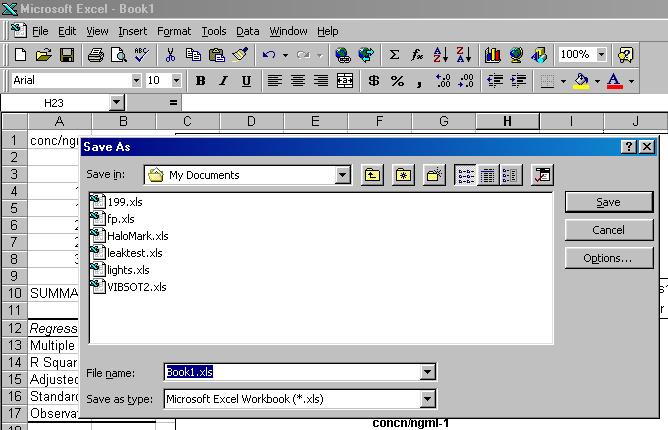Click the Save button in dialog
668x430 pixels.
(609, 202)
